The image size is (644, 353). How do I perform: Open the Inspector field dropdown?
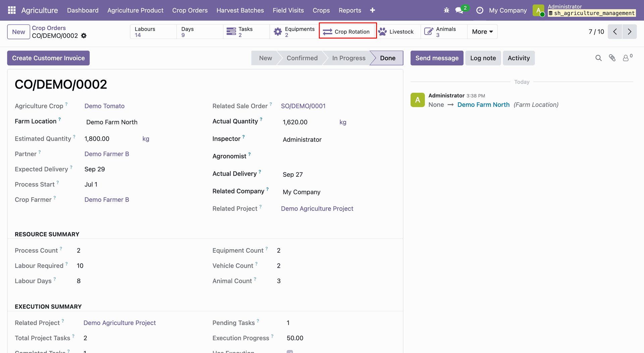click(339, 140)
